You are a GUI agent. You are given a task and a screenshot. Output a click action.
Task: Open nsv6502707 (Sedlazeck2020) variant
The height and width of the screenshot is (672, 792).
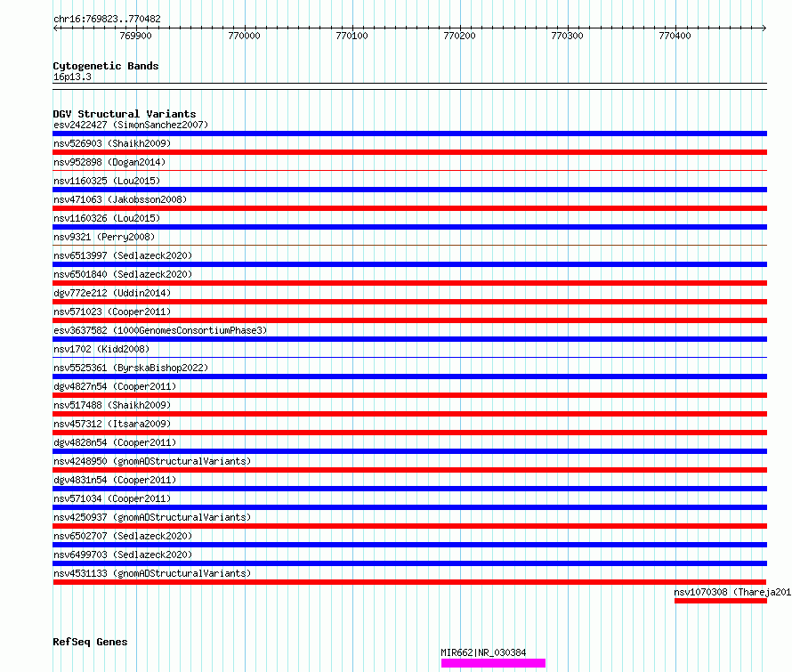point(123,536)
